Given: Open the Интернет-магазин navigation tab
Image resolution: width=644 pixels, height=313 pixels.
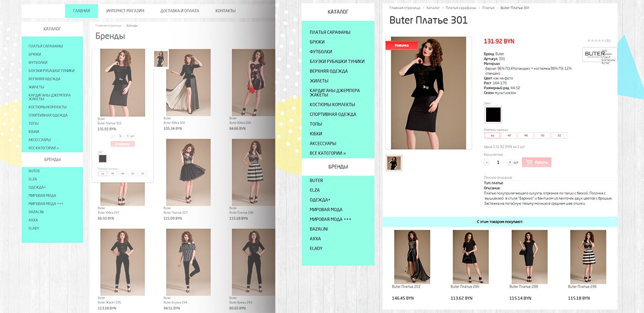Looking at the screenshot, I should pos(125,11).
